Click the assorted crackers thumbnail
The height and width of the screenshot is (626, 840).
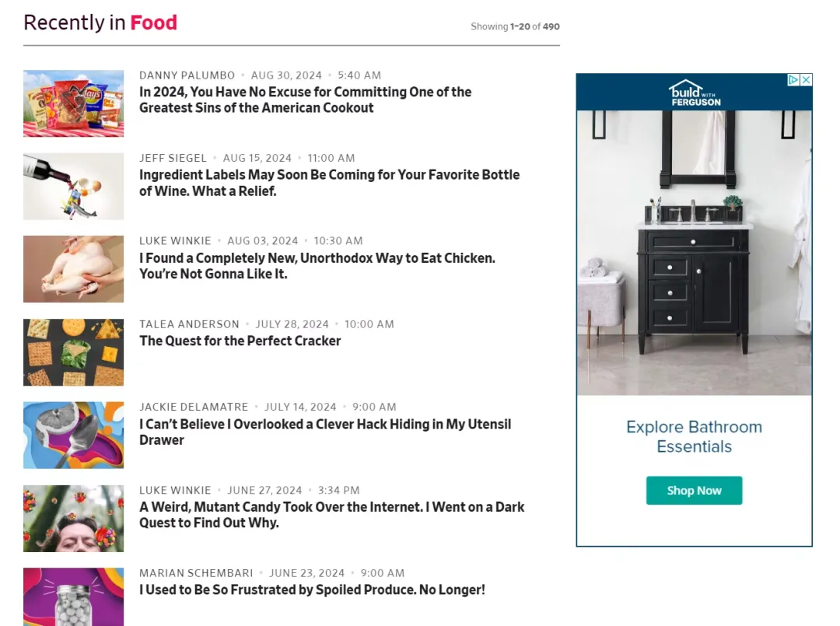[x=73, y=352]
